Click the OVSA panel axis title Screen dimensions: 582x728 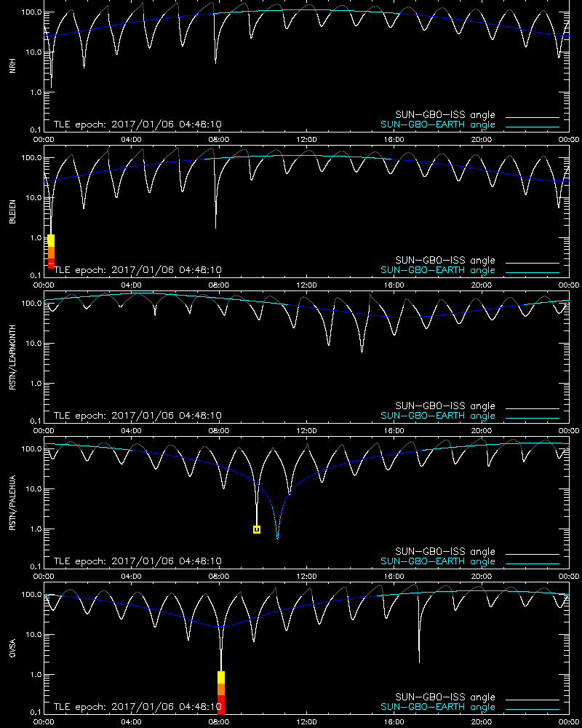(12, 648)
